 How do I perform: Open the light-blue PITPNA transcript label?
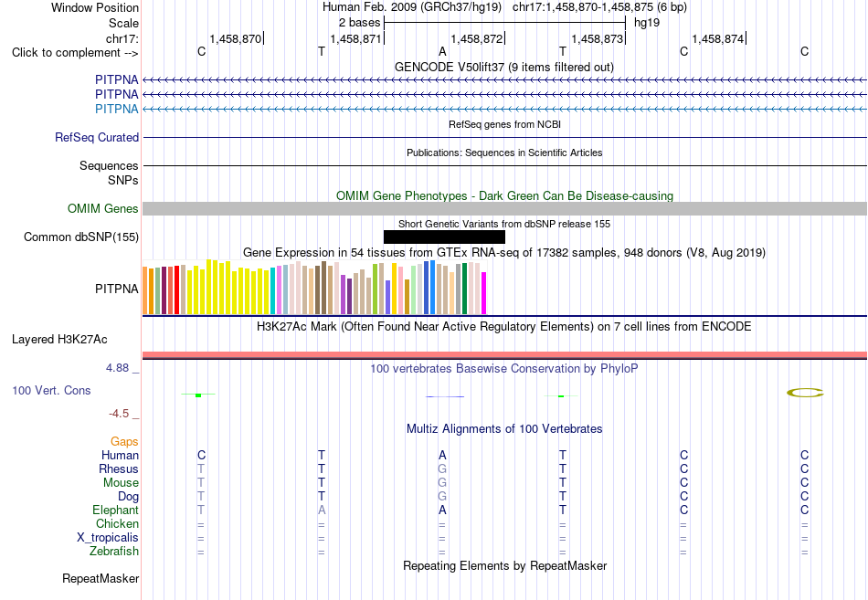click(x=116, y=109)
